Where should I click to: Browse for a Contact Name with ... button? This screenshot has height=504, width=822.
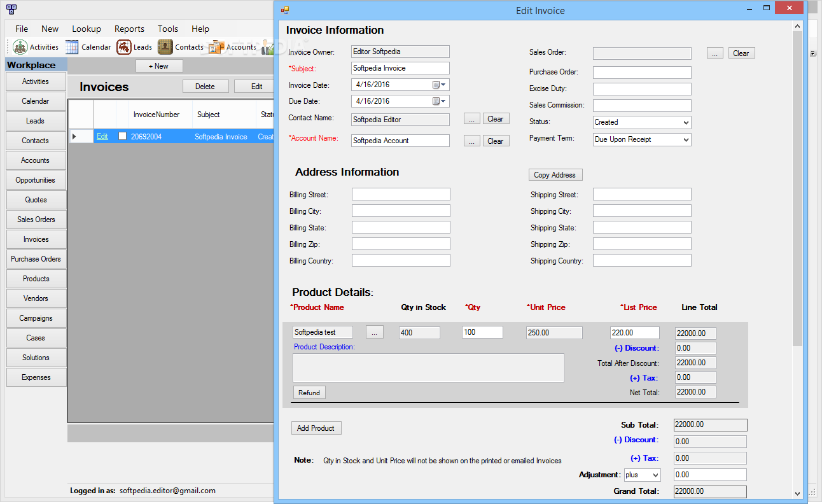tap(471, 119)
